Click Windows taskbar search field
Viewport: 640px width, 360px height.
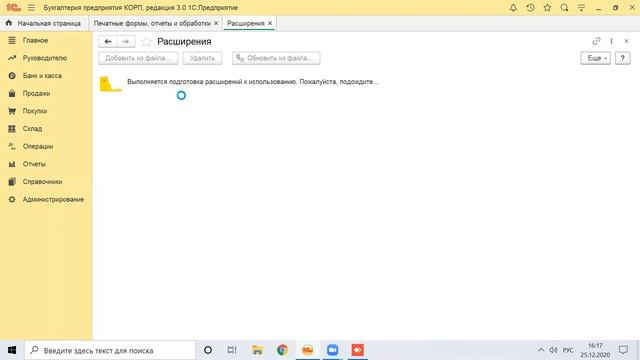(x=110, y=350)
